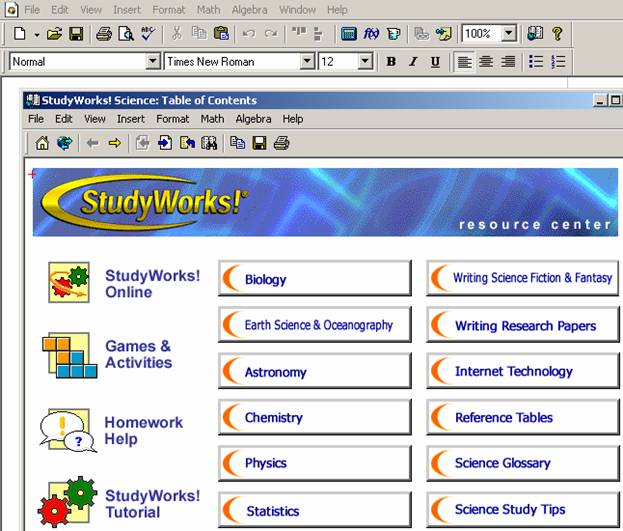The height and width of the screenshot is (531, 623).
Task: Open the arrow beside New document
Action: 37,35
